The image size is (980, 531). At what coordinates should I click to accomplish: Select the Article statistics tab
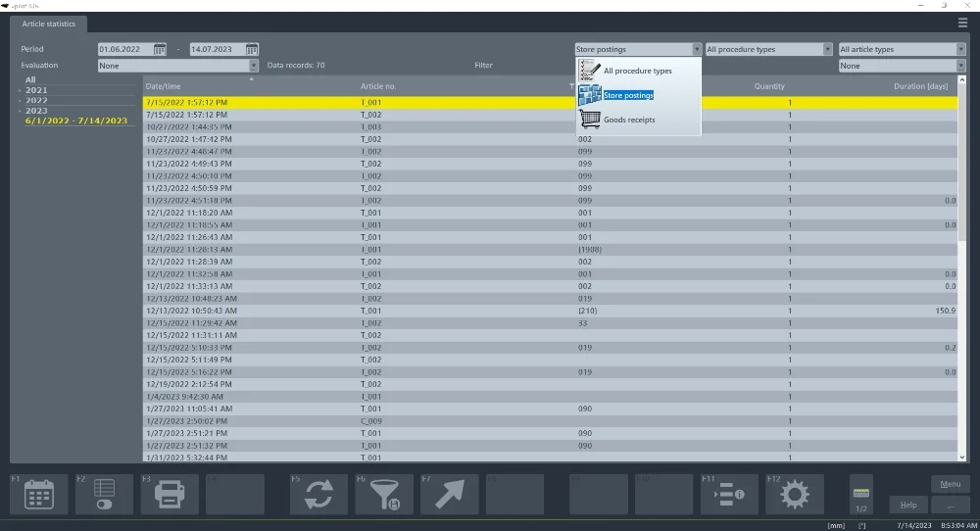[x=49, y=24]
